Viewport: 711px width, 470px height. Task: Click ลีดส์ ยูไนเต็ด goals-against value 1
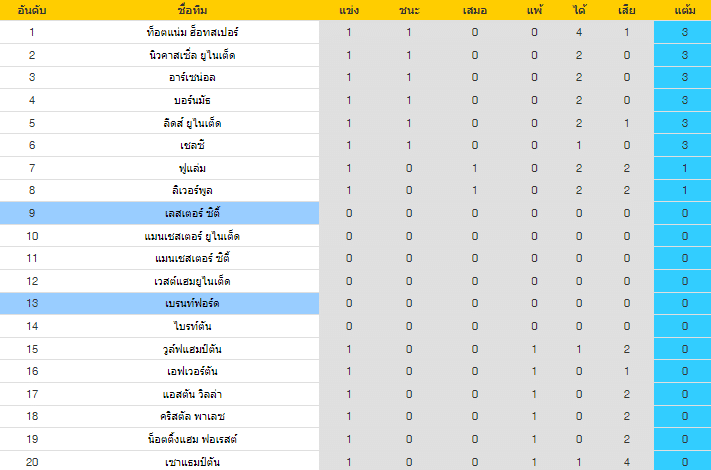click(626, 123)
